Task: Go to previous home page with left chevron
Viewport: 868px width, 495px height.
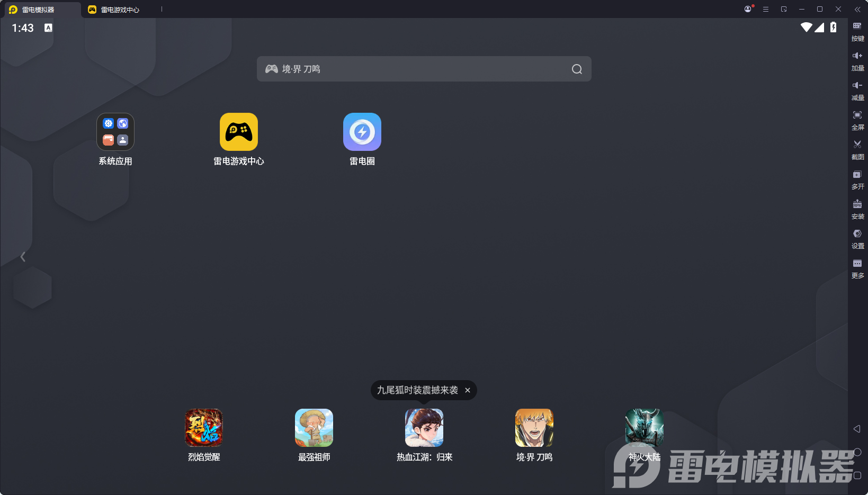Action: pyautogui.click(x=23, y=257)
